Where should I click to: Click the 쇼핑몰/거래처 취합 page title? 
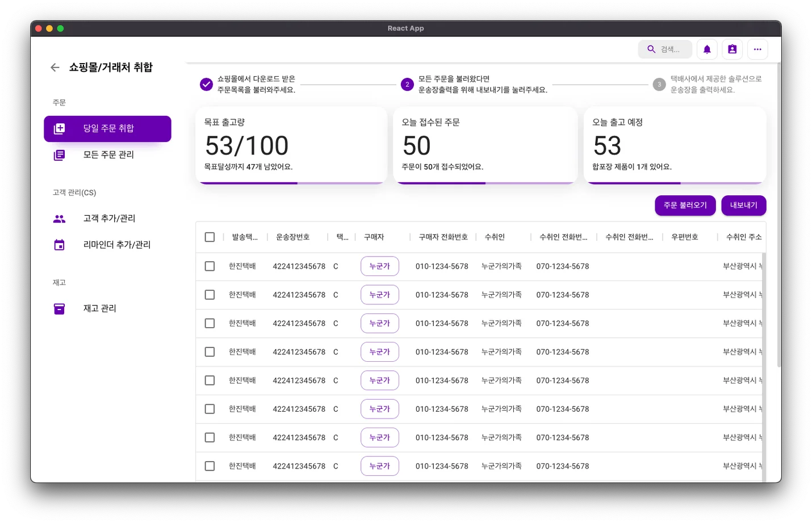click(x=111, y=68)
